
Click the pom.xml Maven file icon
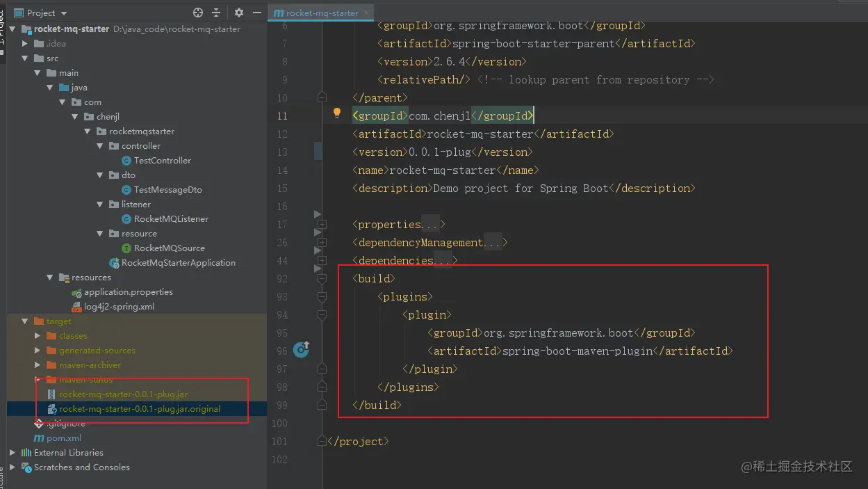[x=39, y=438]
